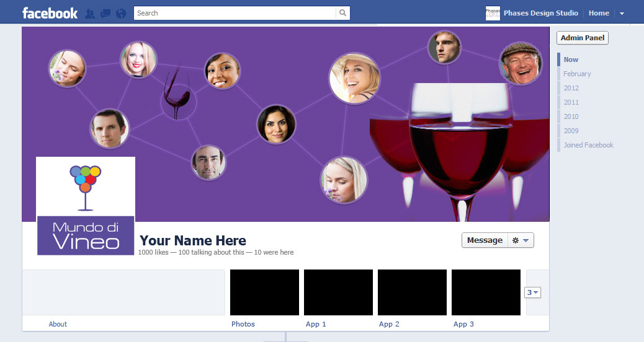
Task: Open the App 2 thumbnail
Action: [412, 292]
